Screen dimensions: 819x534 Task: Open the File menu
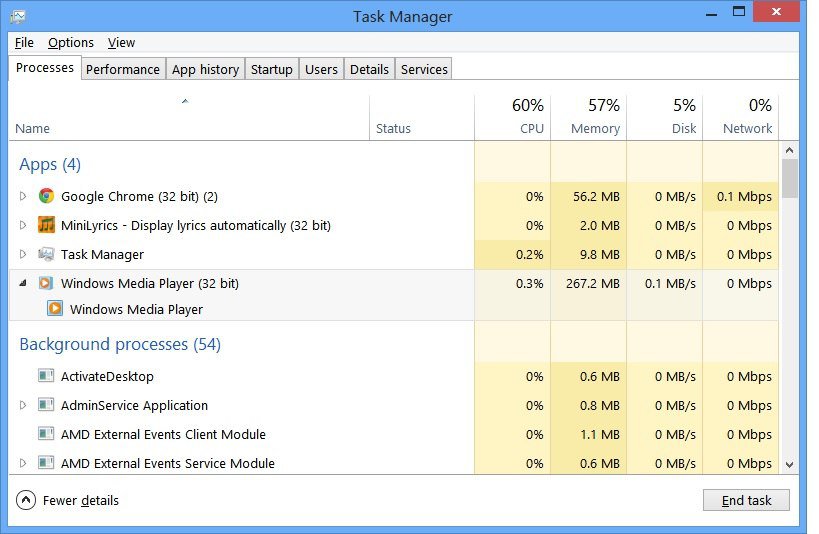24,42
